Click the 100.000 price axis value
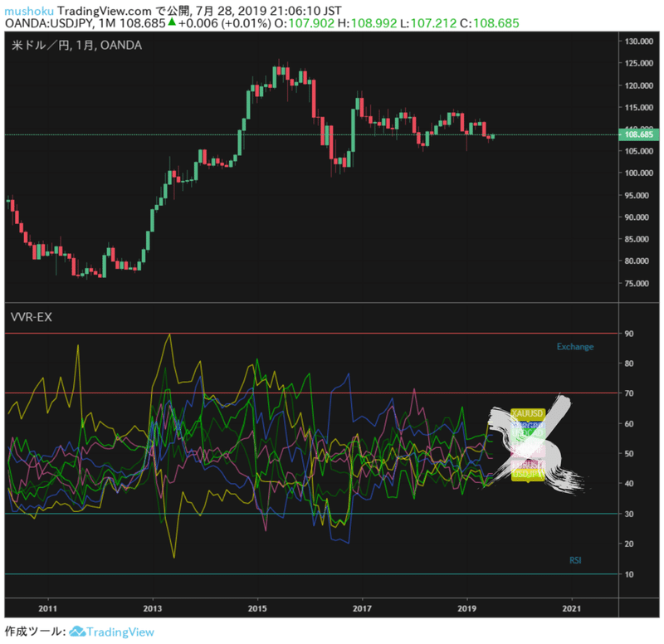This screenshot has width=664, height=644. [x=638, y=173]
